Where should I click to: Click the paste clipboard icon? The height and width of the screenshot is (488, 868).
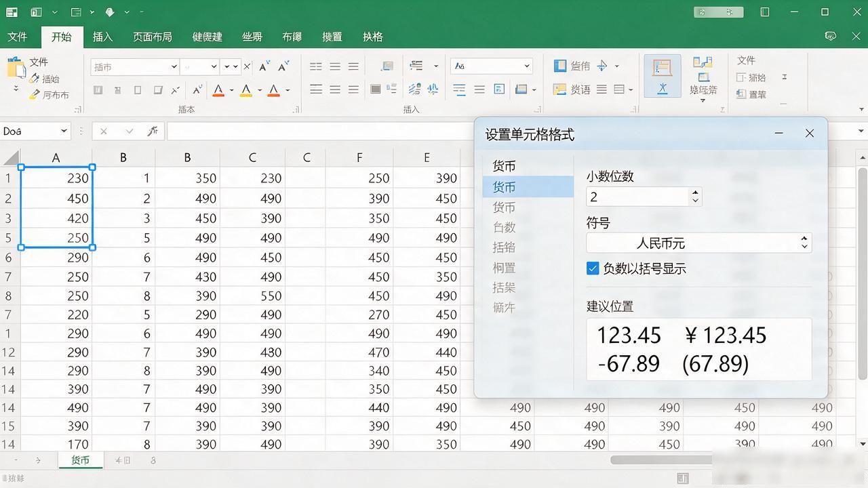[16, 68]
